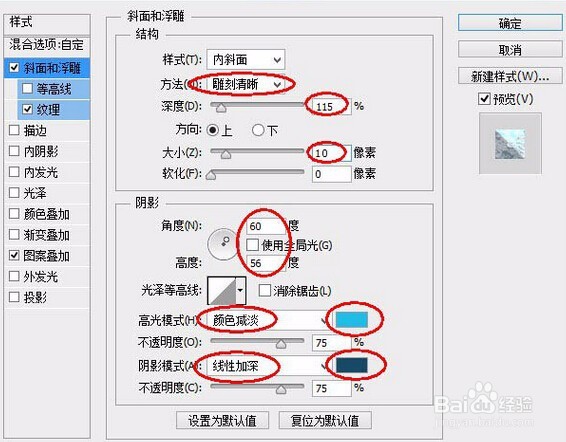
Task: Open 高光模式 颜色减淡 dropdown
Action: point(268,320)
